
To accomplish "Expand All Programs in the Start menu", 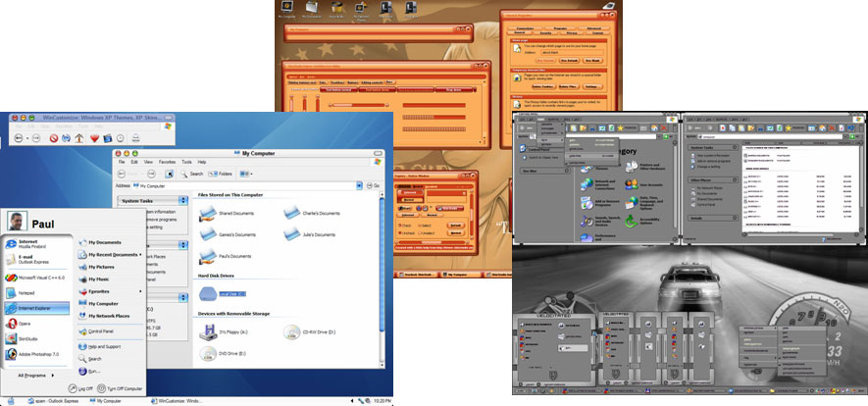I will (36, 375).
